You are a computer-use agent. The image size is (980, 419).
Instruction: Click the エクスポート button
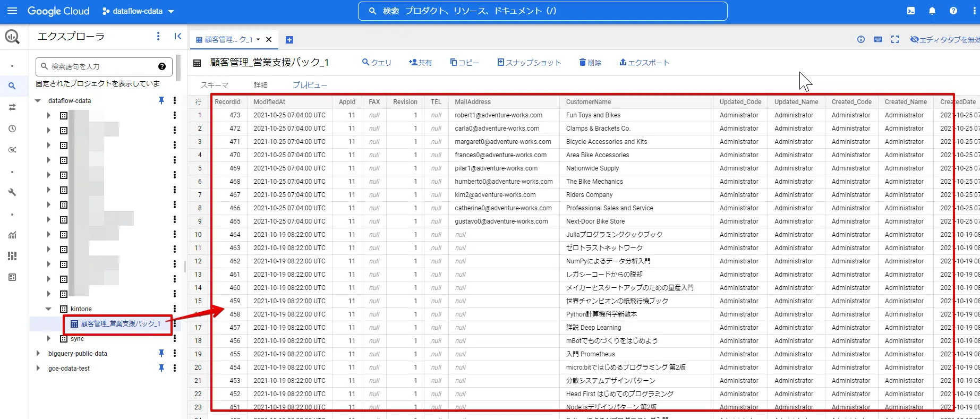(644, 63)
